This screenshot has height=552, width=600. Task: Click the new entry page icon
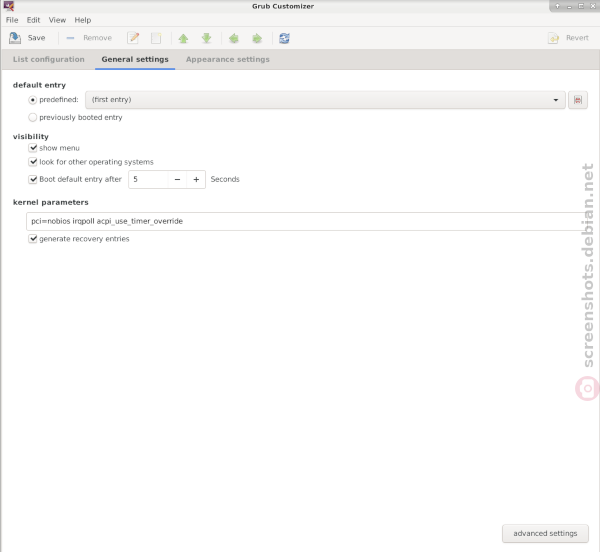point(156,38)
